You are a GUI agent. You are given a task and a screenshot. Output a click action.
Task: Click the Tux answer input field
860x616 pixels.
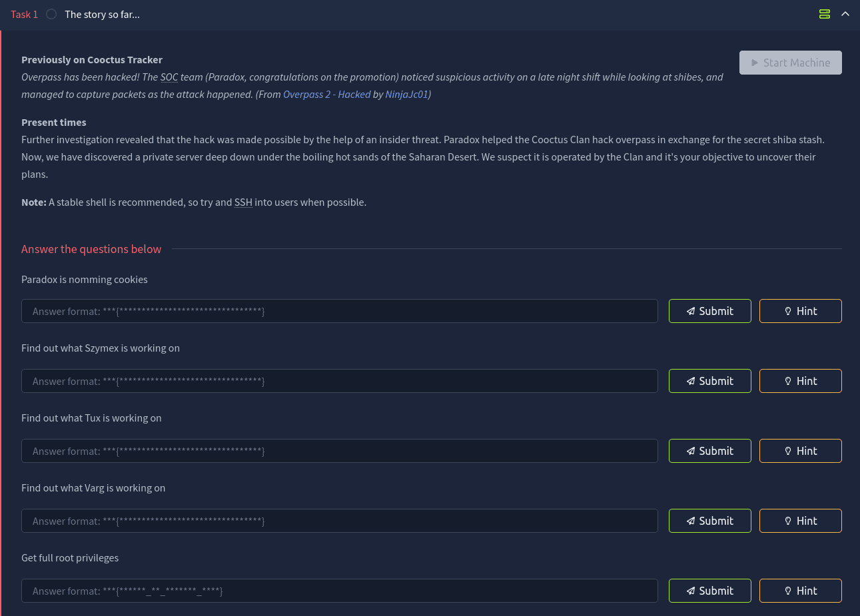click(x=340, y=451)
